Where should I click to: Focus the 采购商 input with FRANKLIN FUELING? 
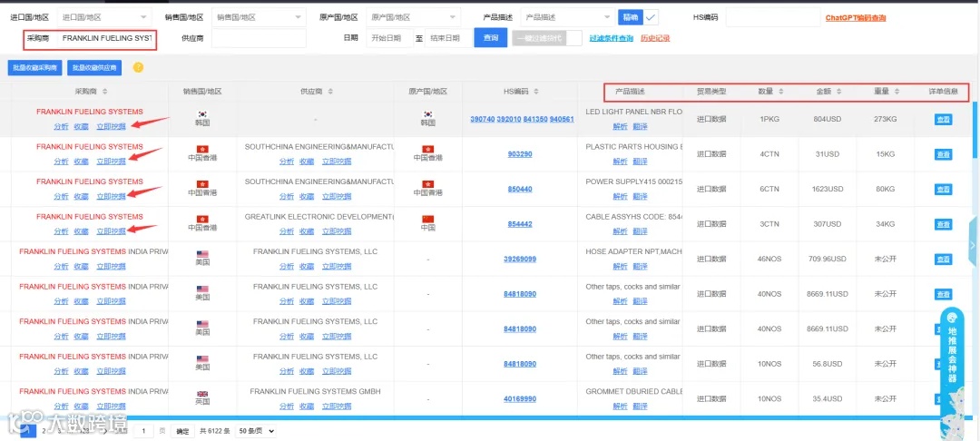[x=105, y=38]
